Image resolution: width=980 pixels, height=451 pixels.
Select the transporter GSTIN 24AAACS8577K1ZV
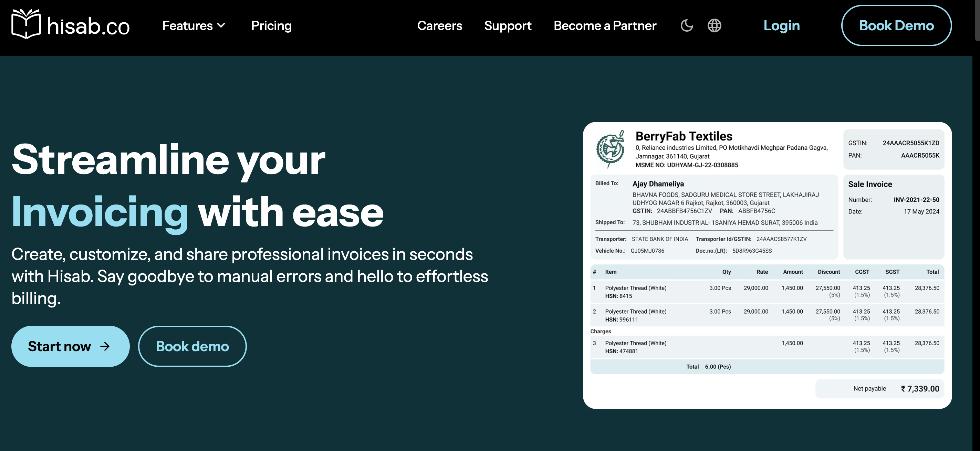781,239
